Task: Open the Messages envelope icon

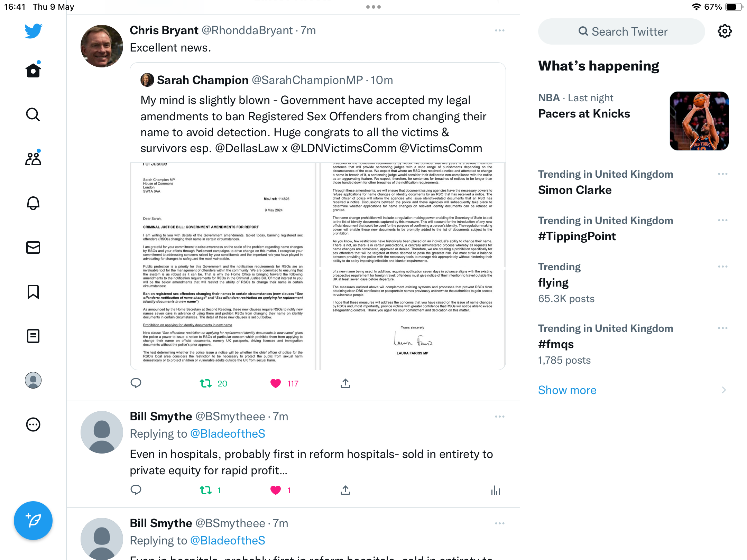Action: click(33, 248)
